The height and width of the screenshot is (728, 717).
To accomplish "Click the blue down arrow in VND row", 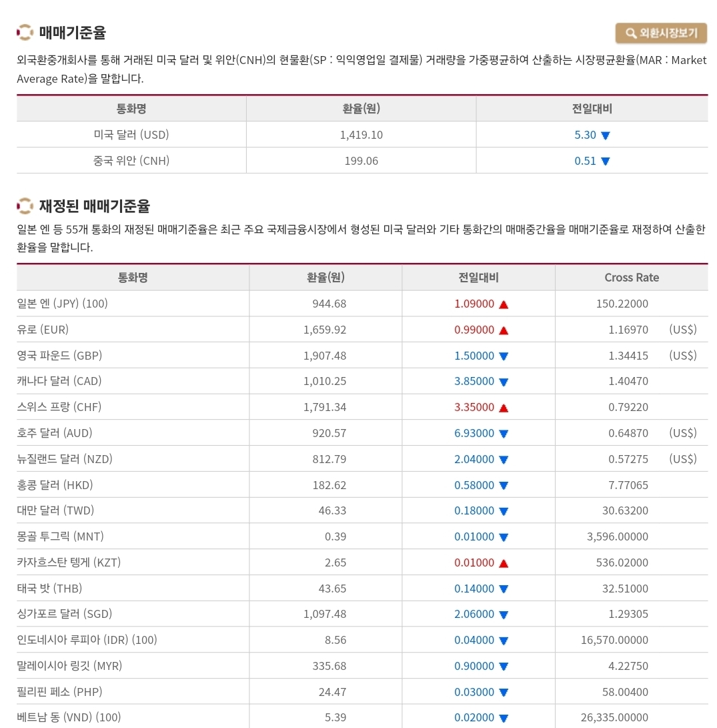I will tap(504, 718).
